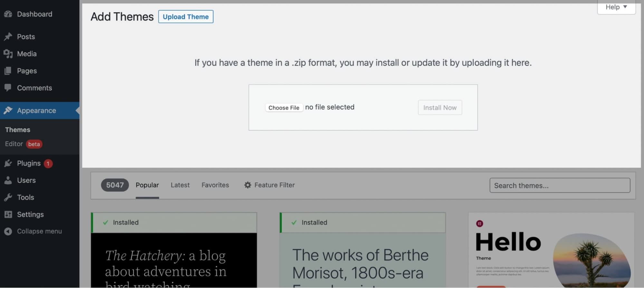Click the Feature Filter gear icon

click(x=247, y=185)
